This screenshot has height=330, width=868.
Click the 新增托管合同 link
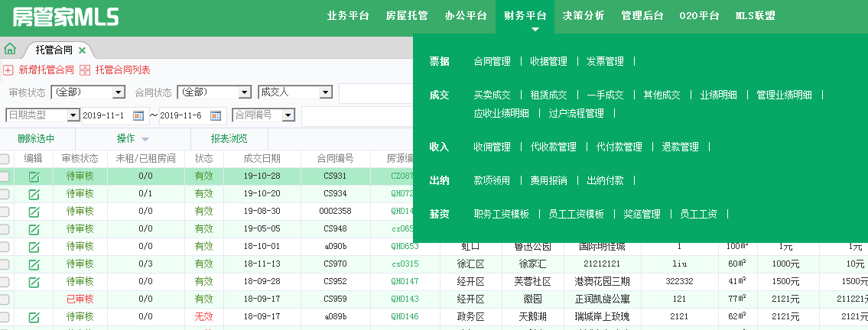[46, 70]
